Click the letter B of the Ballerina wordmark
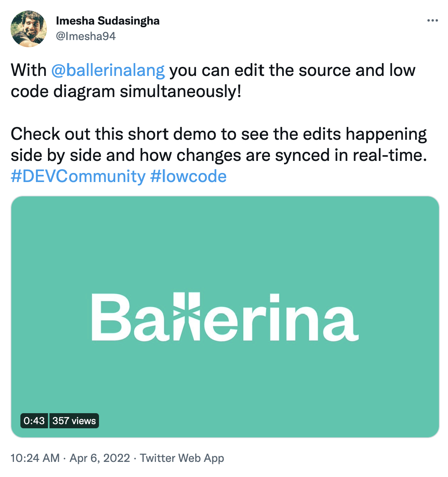 109,317
